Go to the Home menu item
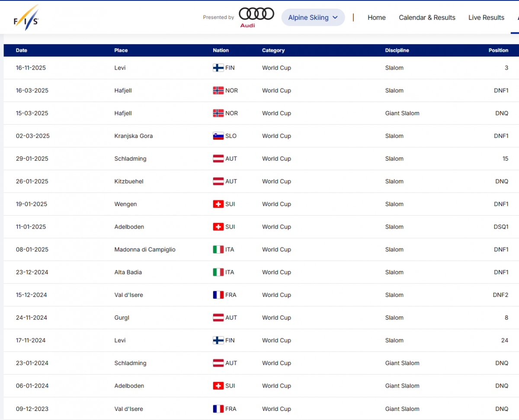519x420 pixels. (376, 18)
